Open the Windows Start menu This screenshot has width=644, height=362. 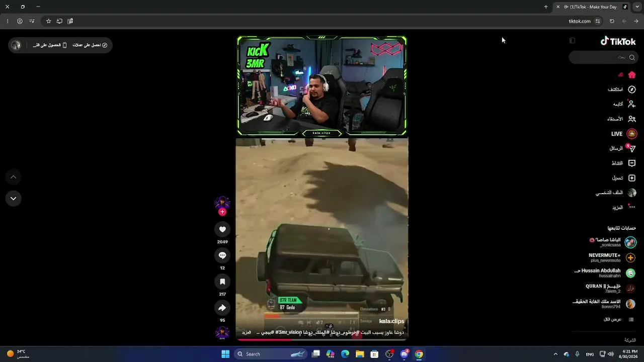(x=225, y=354)
